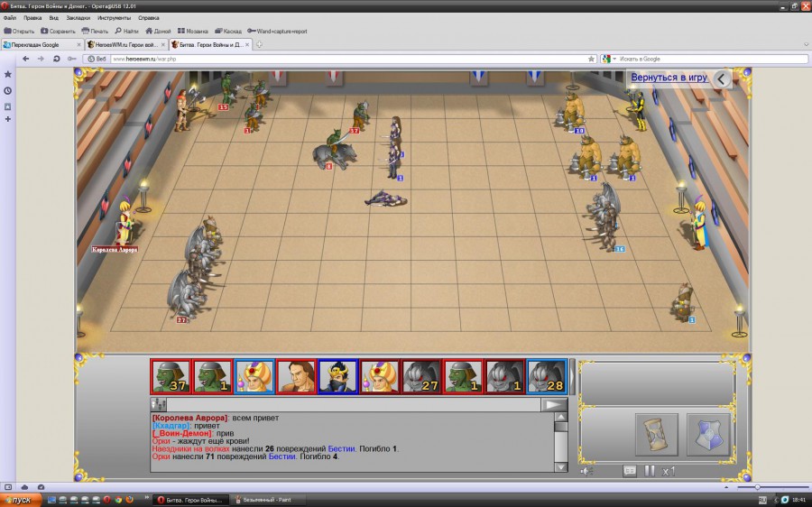Click the Сохранить toolbar button

tap(58, 31)
